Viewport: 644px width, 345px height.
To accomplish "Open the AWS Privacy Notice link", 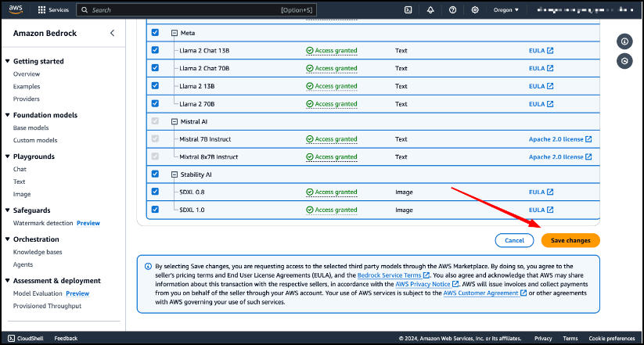I will tap(427, 284).
